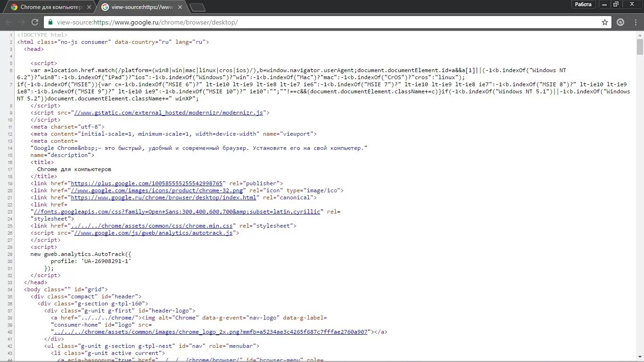
Task: Click the browser Forward arrow
Action: tap(22, 22)
